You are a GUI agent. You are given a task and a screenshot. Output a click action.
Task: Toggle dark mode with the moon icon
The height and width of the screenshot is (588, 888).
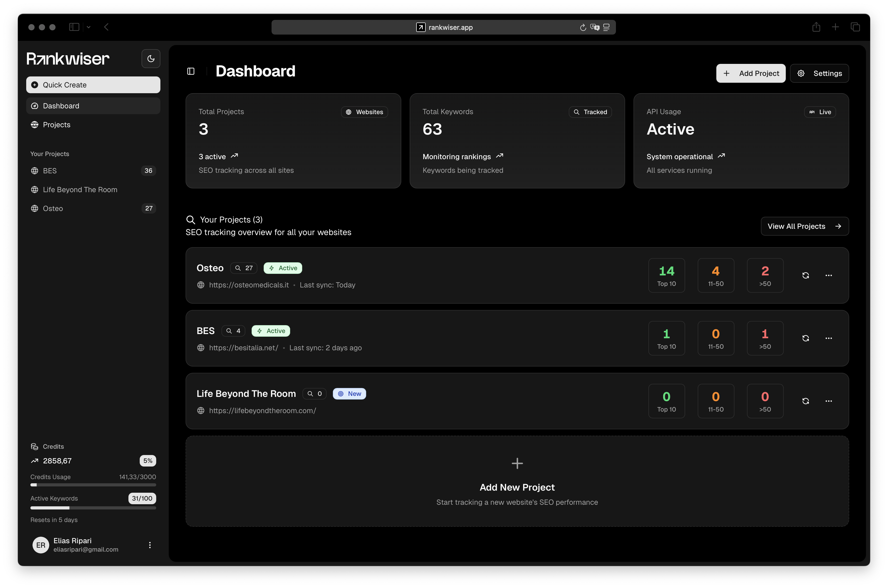tap(150, 58)
